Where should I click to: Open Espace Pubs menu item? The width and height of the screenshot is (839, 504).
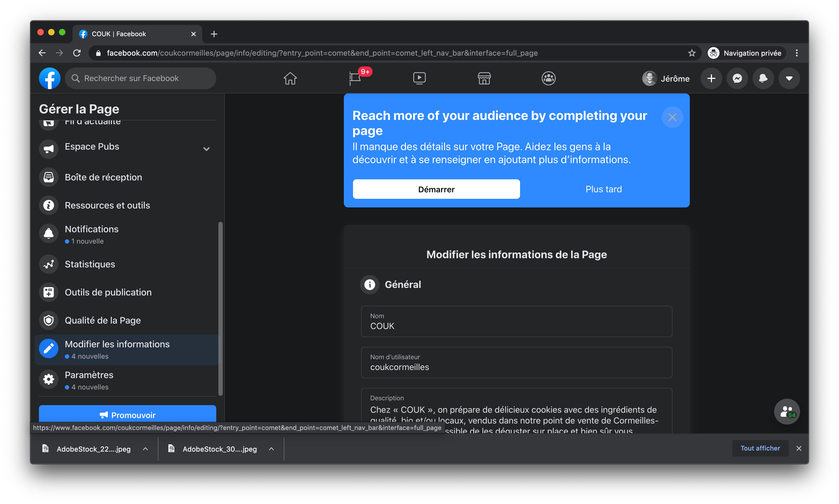pyautogui.click(x=127, y=149)
